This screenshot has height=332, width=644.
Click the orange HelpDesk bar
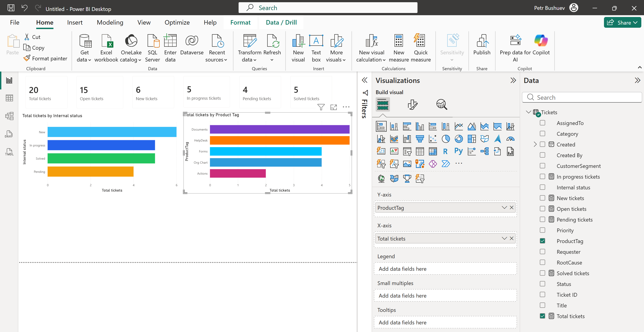click(280, 140)
